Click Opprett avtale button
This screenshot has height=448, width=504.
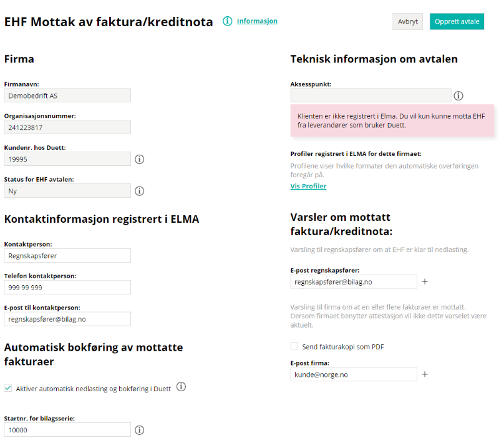click(x=457, y=22)
